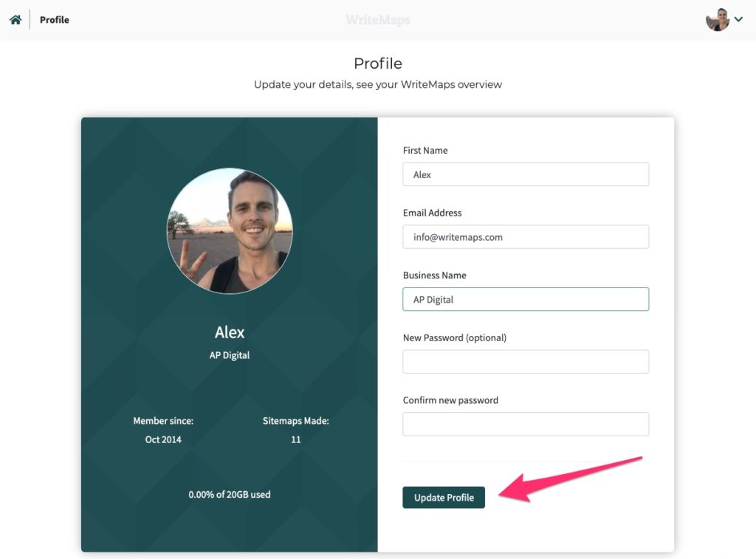
Task: Focus the Business Name field
Action: pos(526,299)
